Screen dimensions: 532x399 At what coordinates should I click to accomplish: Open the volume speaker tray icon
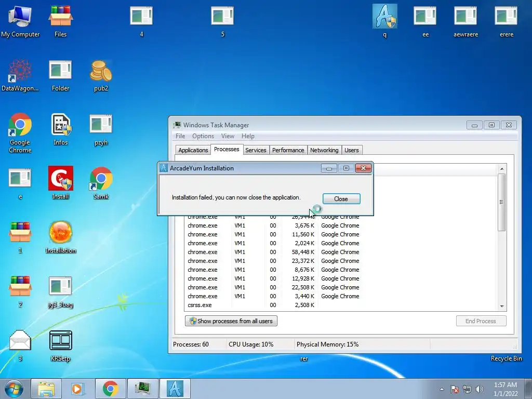tap(479, 389)
